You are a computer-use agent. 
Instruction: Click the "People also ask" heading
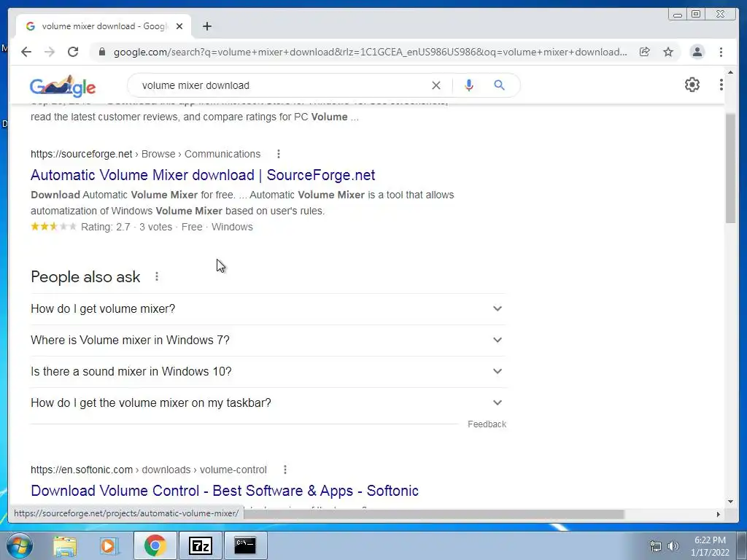click(x=85, y=276)
